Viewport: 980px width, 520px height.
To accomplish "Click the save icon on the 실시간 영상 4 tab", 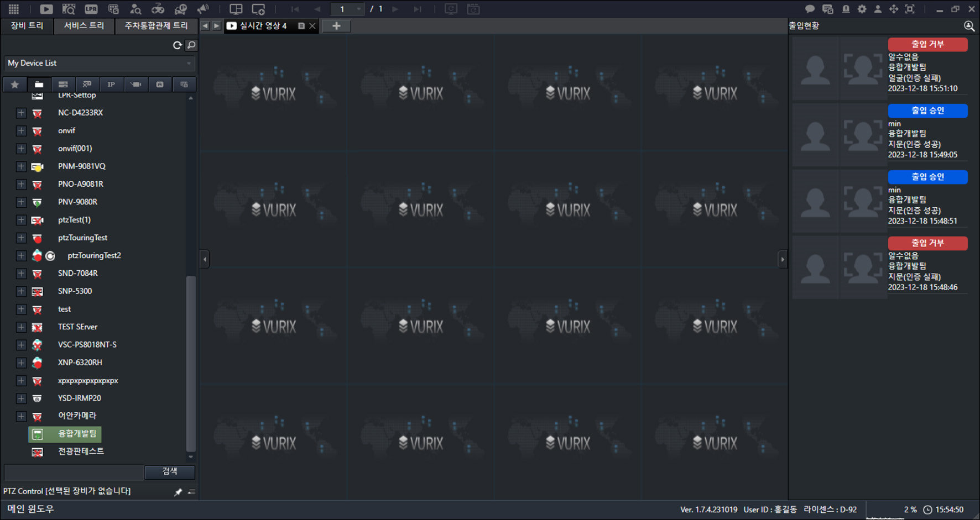I will tap(301, 26).
